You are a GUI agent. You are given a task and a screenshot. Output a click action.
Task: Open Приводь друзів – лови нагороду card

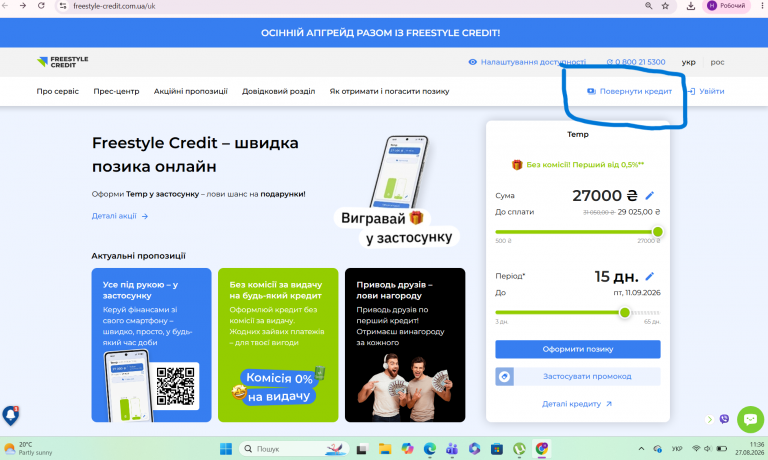click(405, 345)
